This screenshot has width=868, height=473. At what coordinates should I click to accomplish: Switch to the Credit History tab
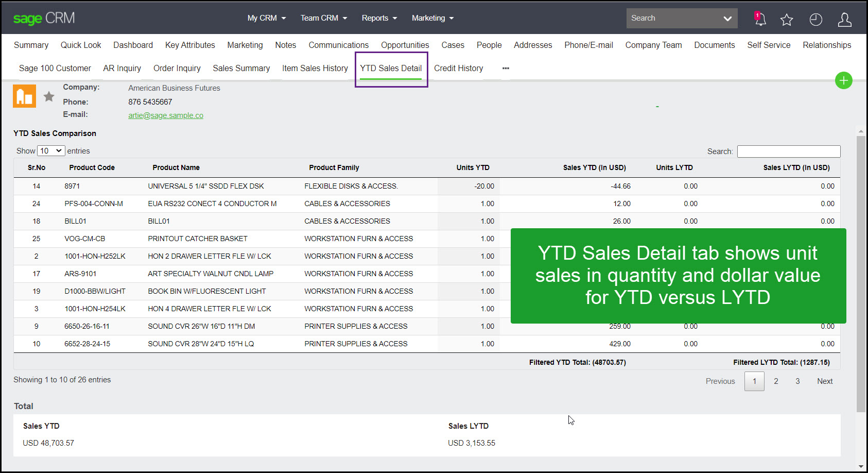[x=458, y=68]
